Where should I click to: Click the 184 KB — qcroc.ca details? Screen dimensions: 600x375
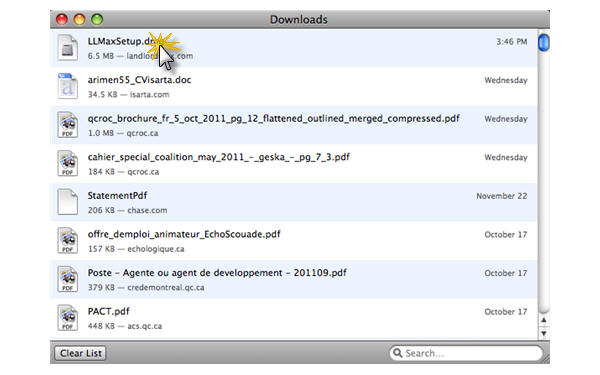(123, 172)
